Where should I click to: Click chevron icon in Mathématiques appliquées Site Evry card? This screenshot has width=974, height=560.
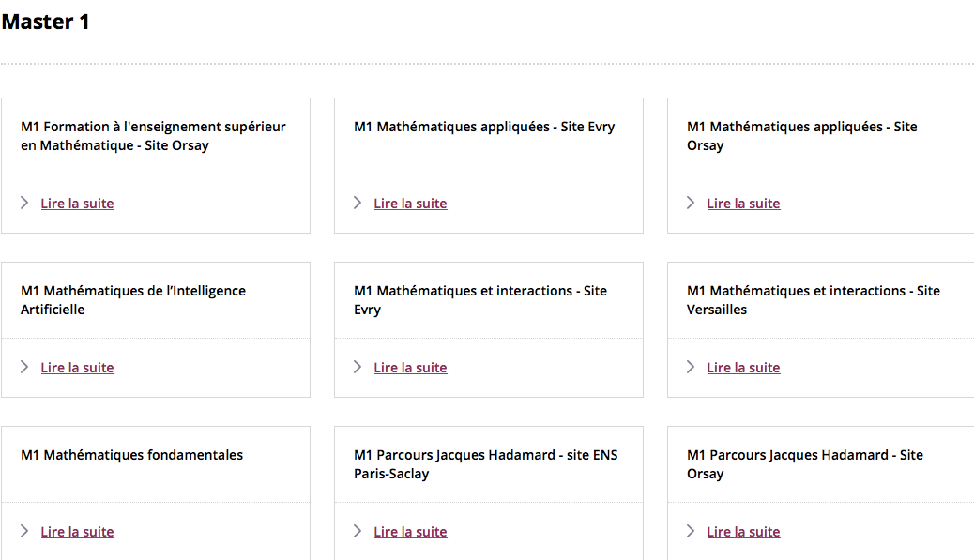pyautogui.click(x=358, y=203)
